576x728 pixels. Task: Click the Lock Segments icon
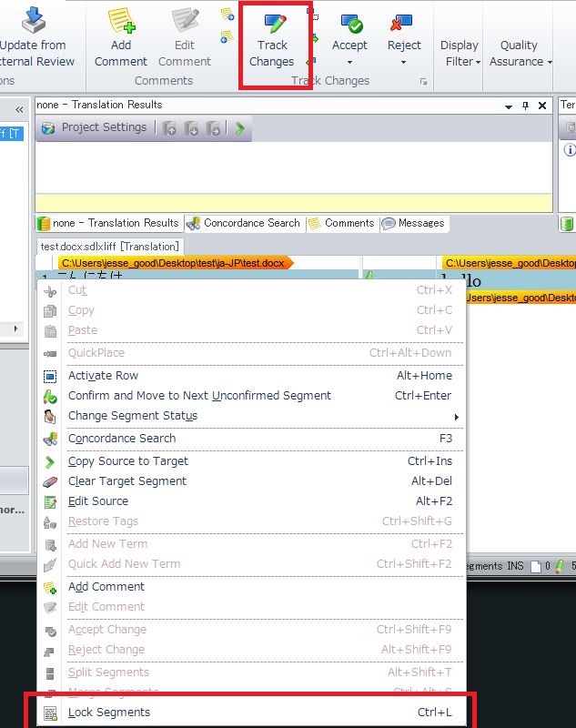(50, 713)
